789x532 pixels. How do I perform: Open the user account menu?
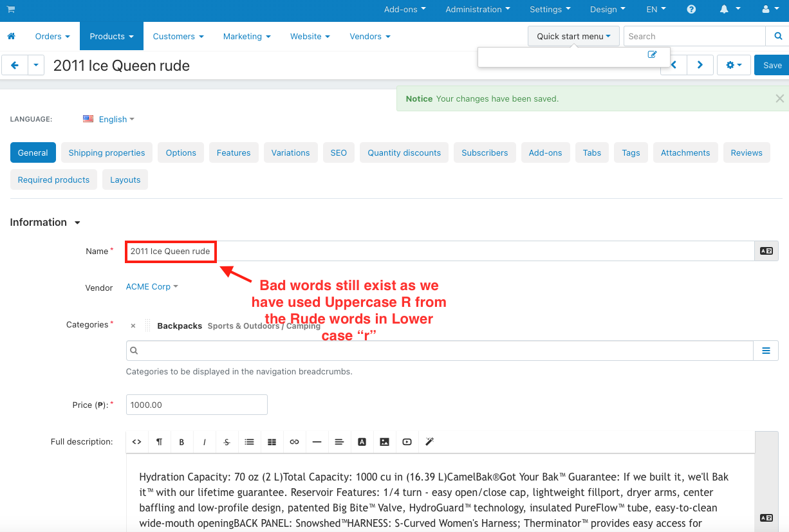click(x=770, y=10)
